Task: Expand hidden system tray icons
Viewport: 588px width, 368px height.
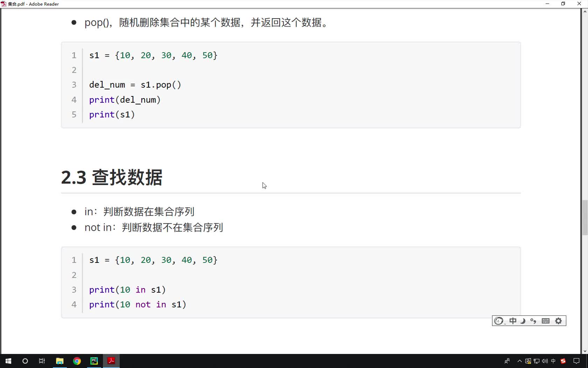Action: (x=520, y=361)
